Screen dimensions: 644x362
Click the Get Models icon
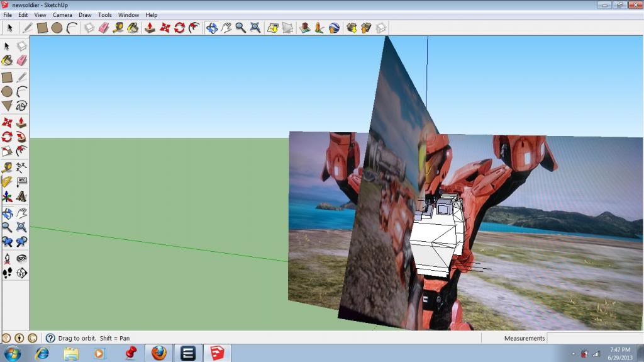click(x=352, y=28)
